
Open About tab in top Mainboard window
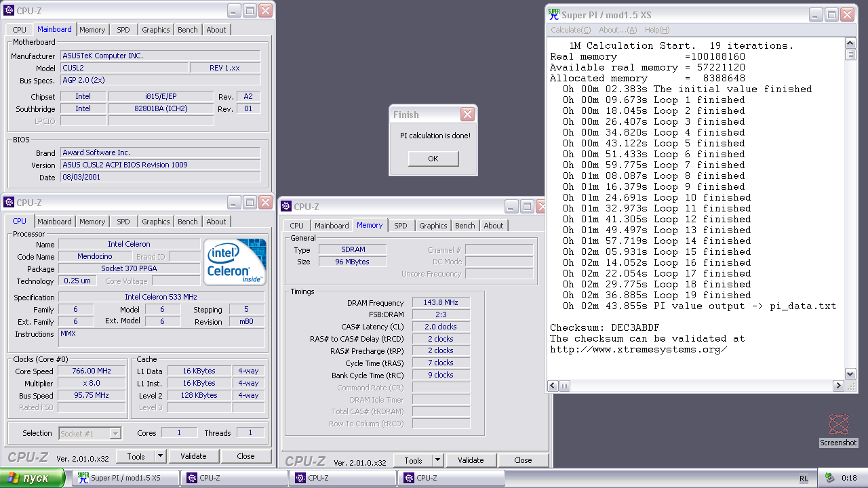pyautogui.click(x=216, y=30)
